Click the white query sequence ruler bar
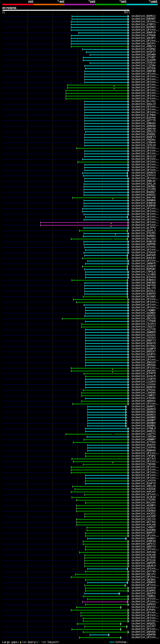Screen dimensions: 160x644 coord(66,10)
